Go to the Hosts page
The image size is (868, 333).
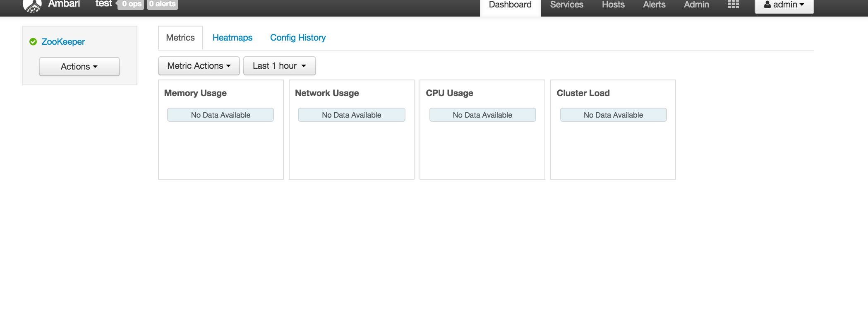click(612, 5)
